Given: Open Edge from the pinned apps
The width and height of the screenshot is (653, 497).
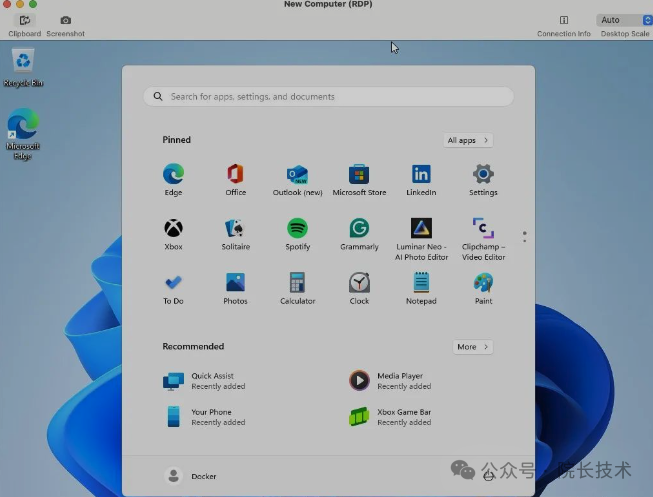Looking at the screenshot, I should pyautogui.click(x=173, y=180).
